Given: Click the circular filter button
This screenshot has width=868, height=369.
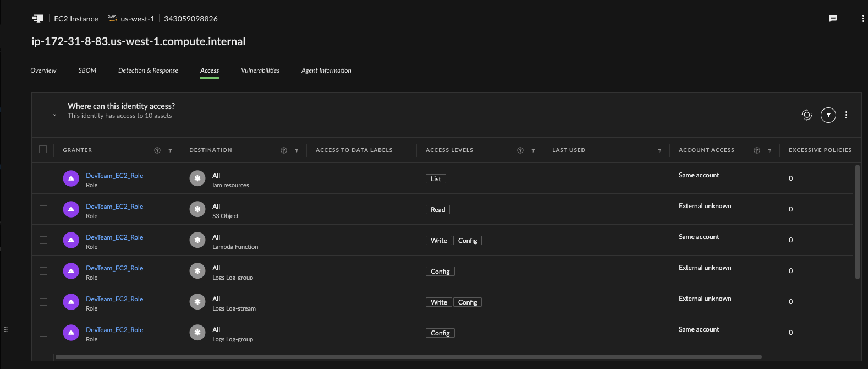Looking at the screenshot, I should (828, 115).
